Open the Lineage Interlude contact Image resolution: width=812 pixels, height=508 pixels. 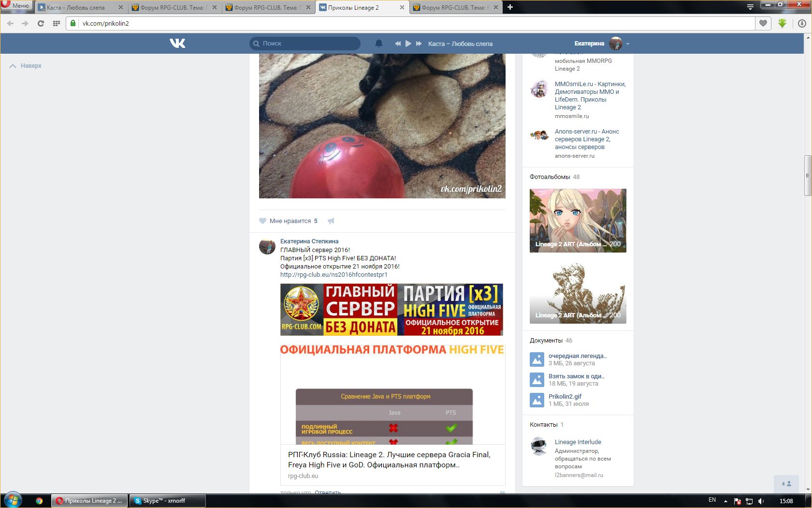(578, 442)
